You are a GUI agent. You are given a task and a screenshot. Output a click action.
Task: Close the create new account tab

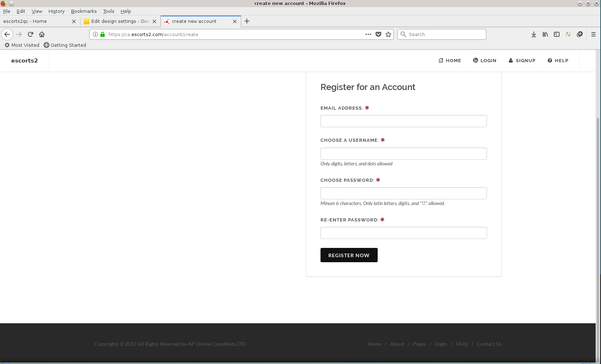(235, 21)
